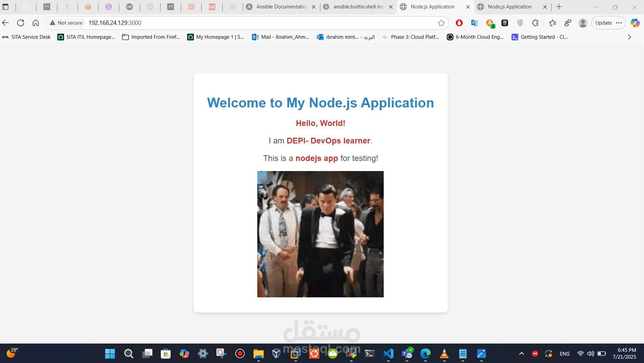Open the volume control in system tray
The width and height of the screenshot is (644, 363).
pyautogui.click(x=590, y=354)
